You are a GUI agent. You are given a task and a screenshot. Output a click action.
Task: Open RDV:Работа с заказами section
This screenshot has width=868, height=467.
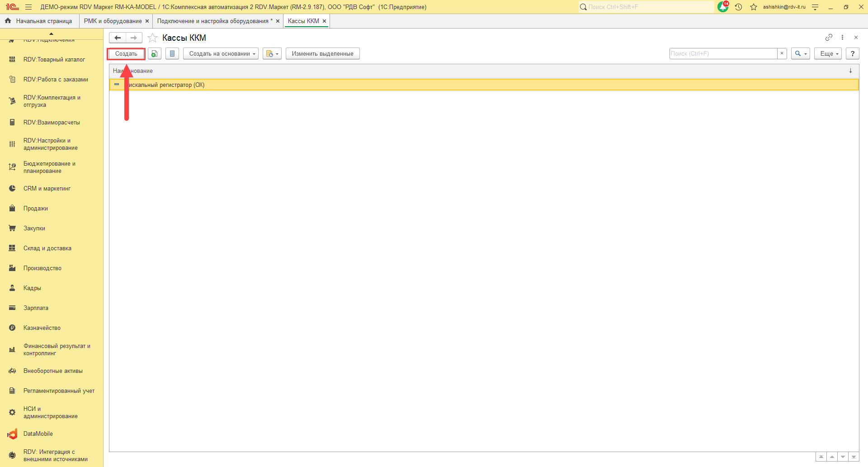(x=52, y=79)
